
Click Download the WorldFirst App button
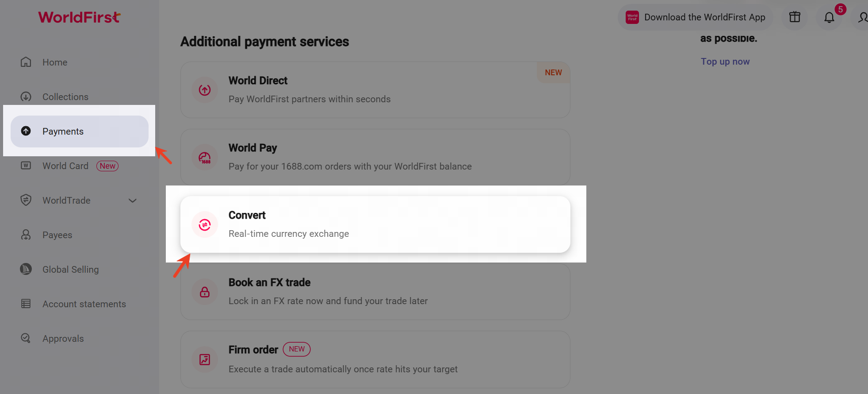[x=696, y=18]
